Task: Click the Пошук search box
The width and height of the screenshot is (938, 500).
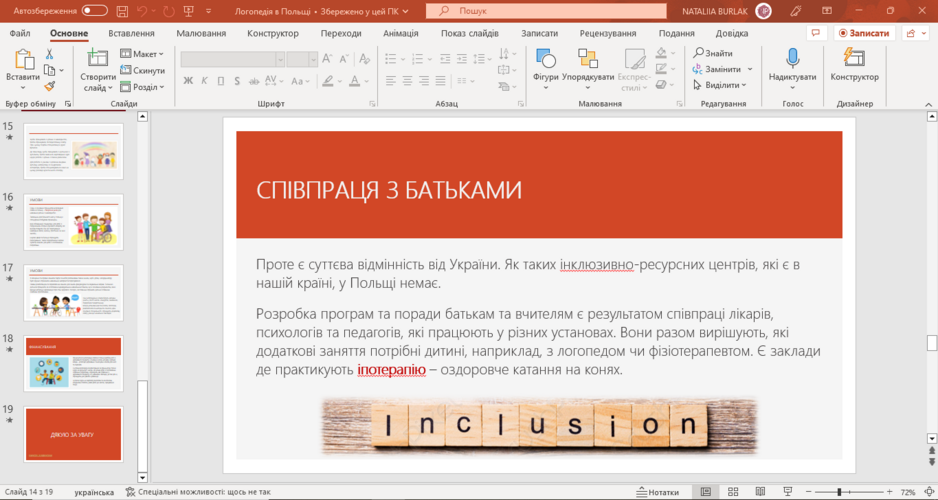Action: click(x=546, y=11)
